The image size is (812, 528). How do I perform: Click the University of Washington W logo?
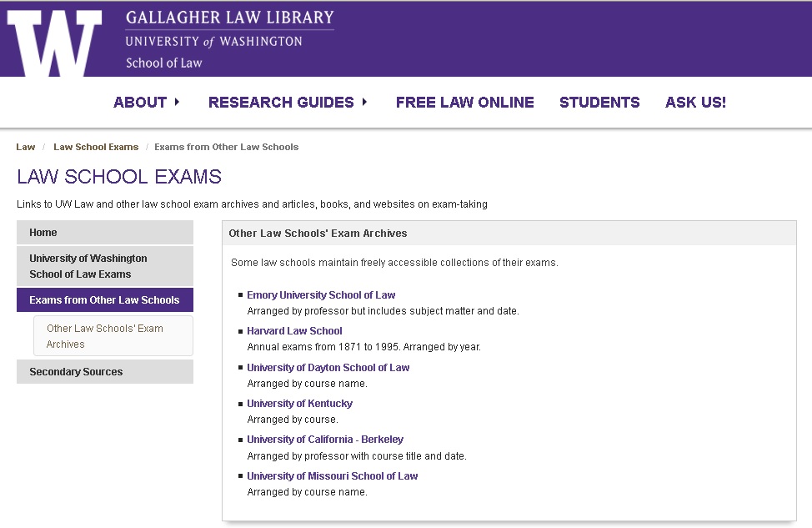54,43
